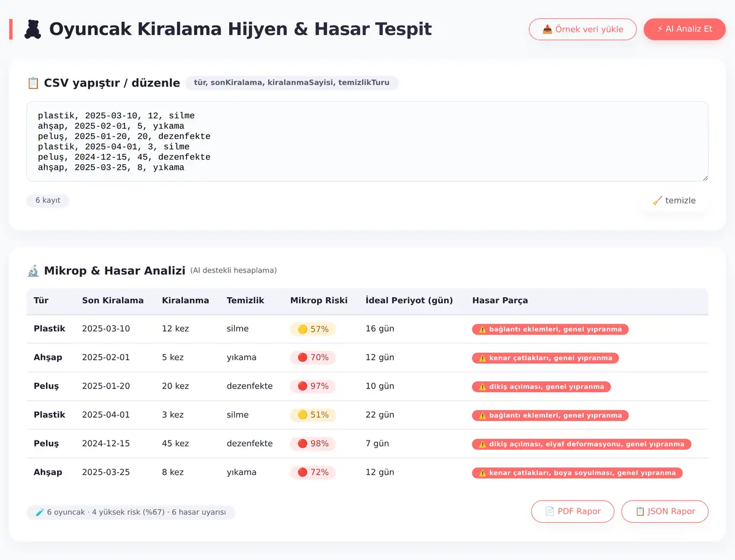Export the PDF Rapor
This screenshot has width=735, height=560.
pos(573,512)
